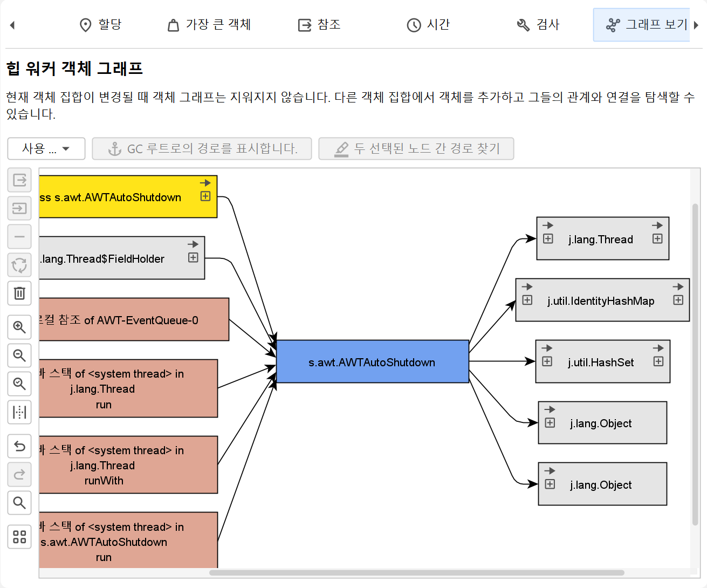This screenshot has height=588, width=707.
Task: Select the j.lang.Thread node
Action: [x=603, y=239]
